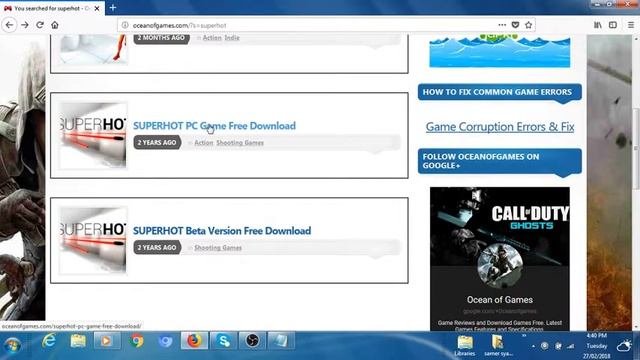The height and width of the screenshot is (360, 640).
Task: Save page to Pocket icon
Action: coord(515,25)
